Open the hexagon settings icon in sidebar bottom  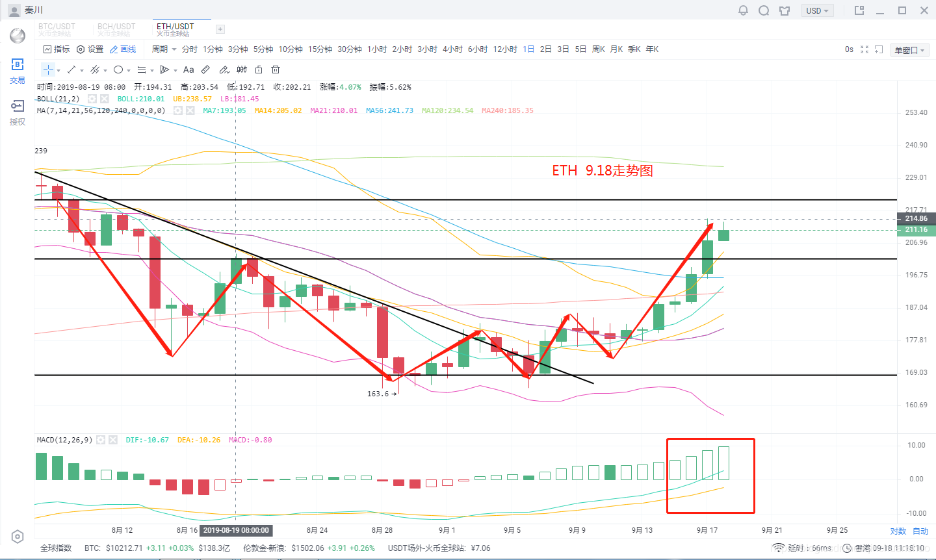(18, 537)
